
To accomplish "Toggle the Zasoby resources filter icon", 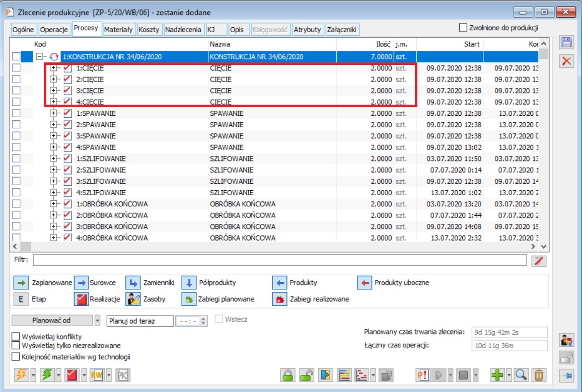I will pyautogui.click(x=133, y=299).
